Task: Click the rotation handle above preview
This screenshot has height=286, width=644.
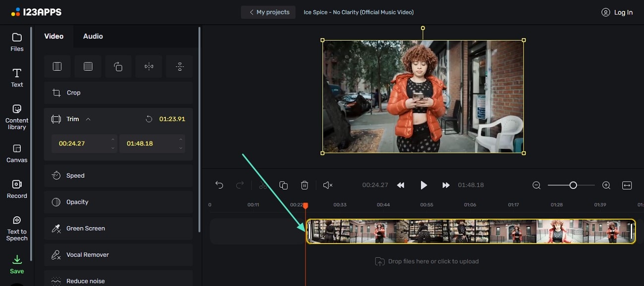Action: pyautogui.click(x=423, y=28)
